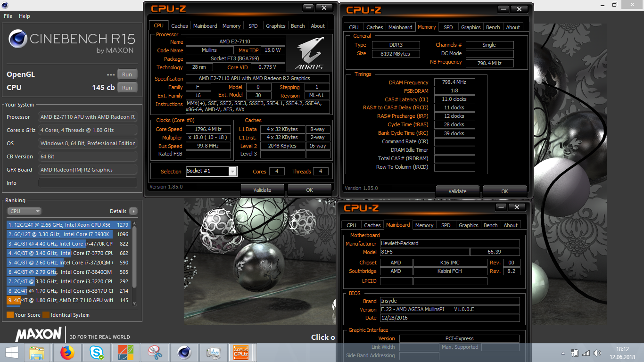
Task: Click OK in CPU-Z Memory window
Action: (x=504, y=191)
